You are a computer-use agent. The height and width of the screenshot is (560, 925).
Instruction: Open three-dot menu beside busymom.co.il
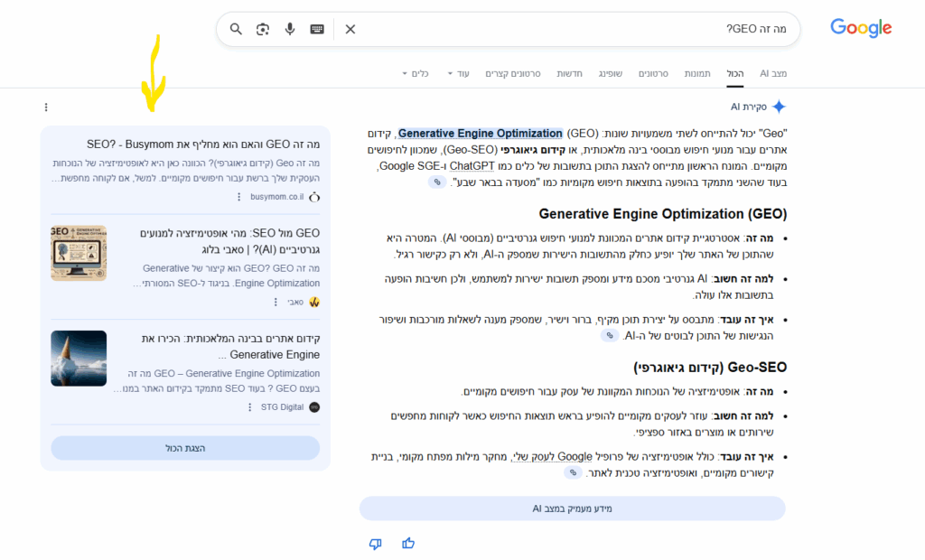pos(238,197)
